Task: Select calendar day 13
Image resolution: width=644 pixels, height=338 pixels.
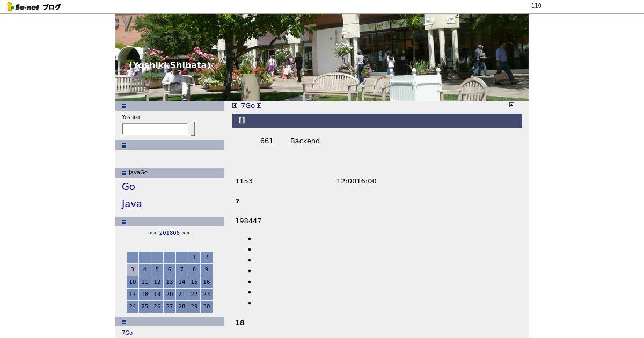Action: (x=170, y=282)
